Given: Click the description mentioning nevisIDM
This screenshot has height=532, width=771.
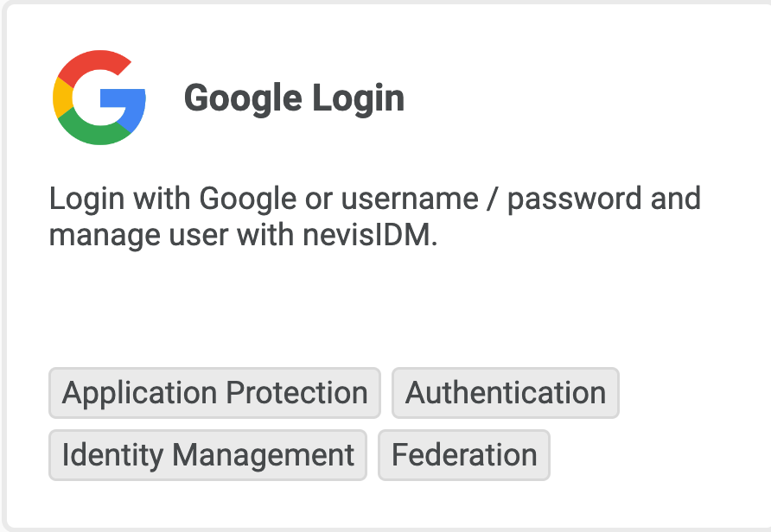Looking at the screenshot, I should pyautogui.click(x=374, y=216).
